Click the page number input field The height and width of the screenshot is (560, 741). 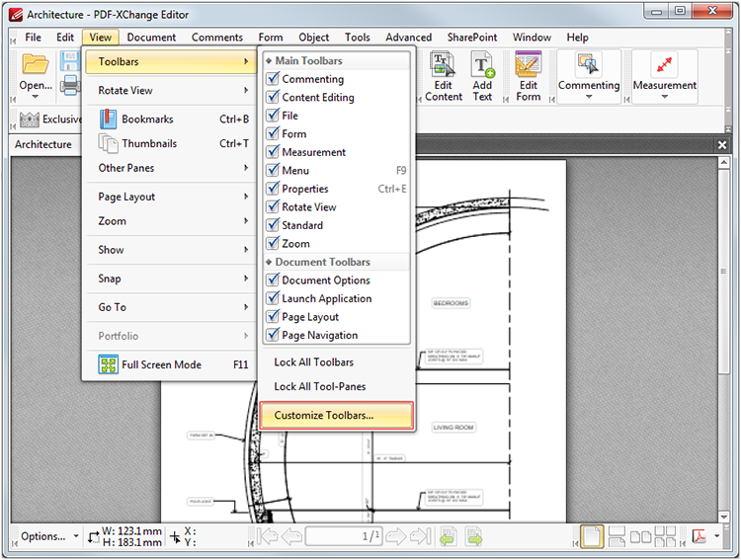(x=344, y=536)
